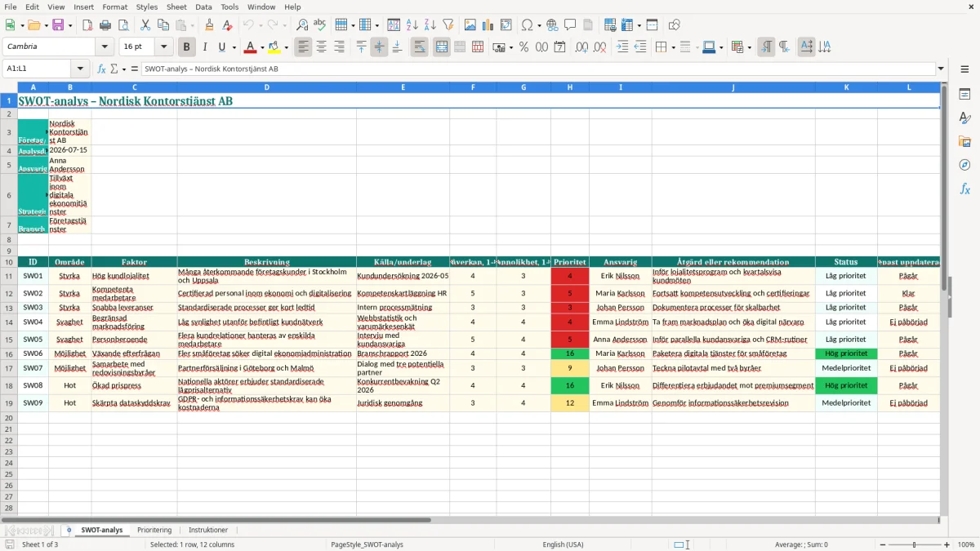
Task: Cut the selected cells
Action: pos(145,25)
